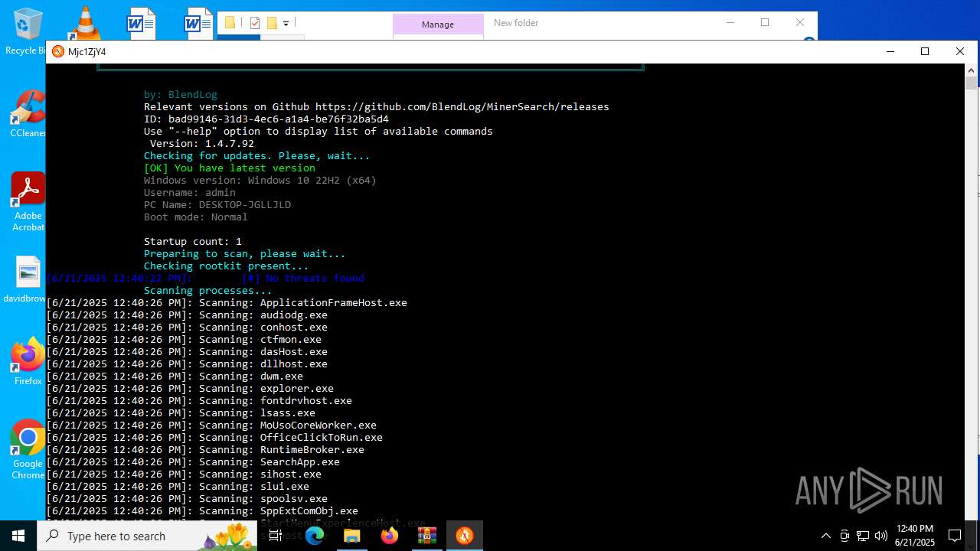Open the CCleaner desktop shortcut
The height and width of the screenshot is (551, 980).
(28, 113)
